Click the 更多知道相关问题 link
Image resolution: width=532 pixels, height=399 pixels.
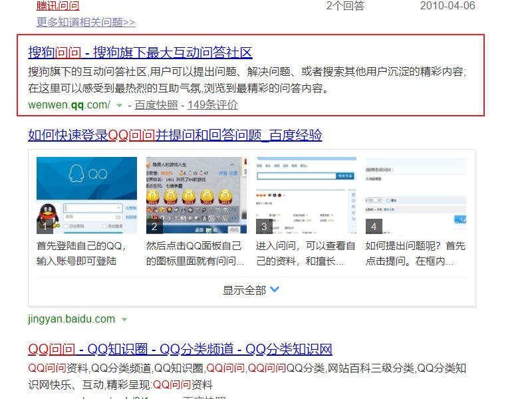tap(85, 21)
